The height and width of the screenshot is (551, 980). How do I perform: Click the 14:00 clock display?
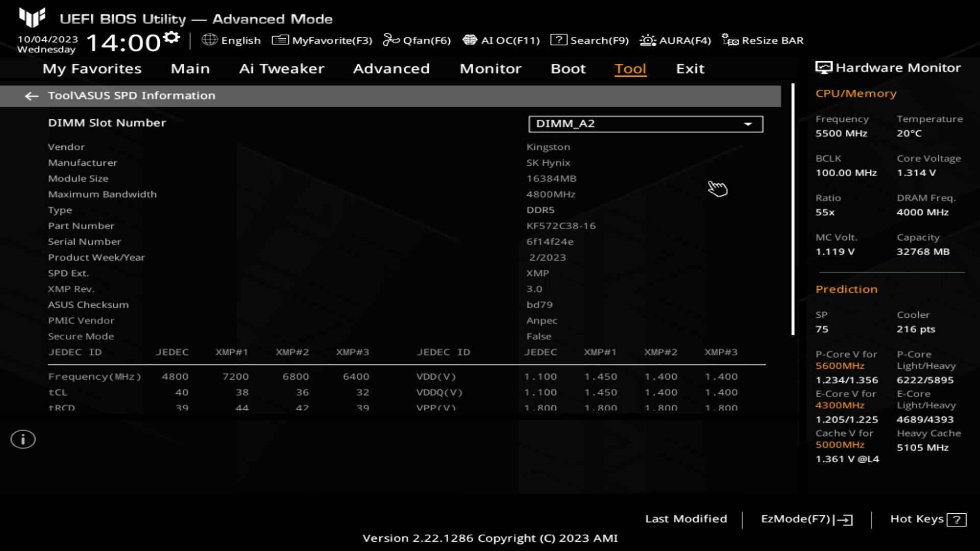[124, 43]
